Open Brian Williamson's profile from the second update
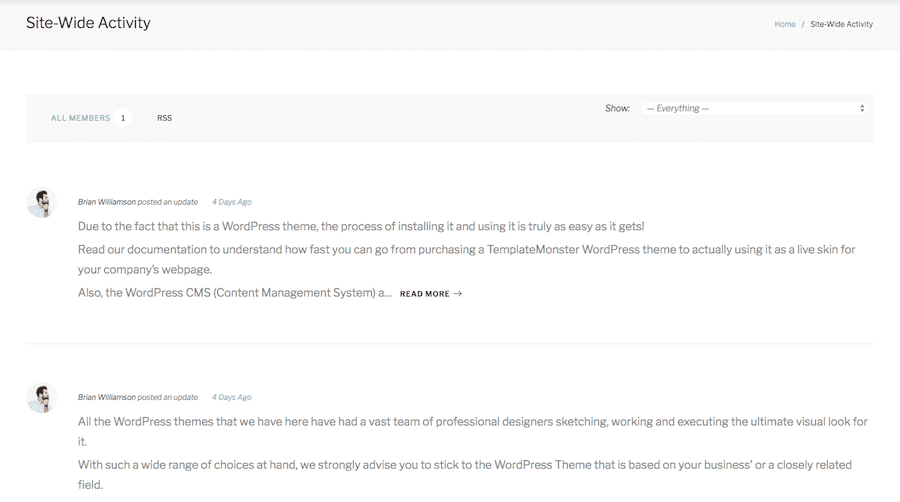The width and height of the screenshot is (900, 502). point(106,397)
